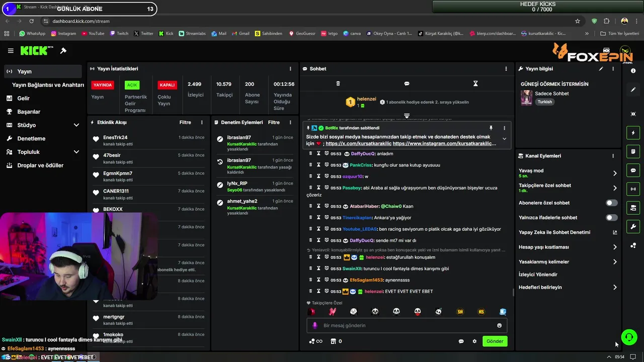Click the three-dots cluster icon in right sidebar
Screen dimensions: 644x362
coord(633,245)
